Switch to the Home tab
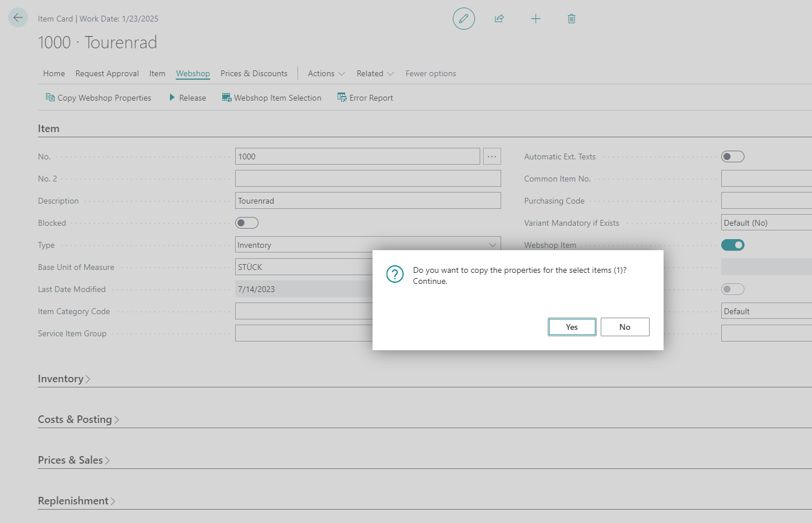The height and width of the screenshot is (523, 812). pyautogui.click(x=54, y=73)
